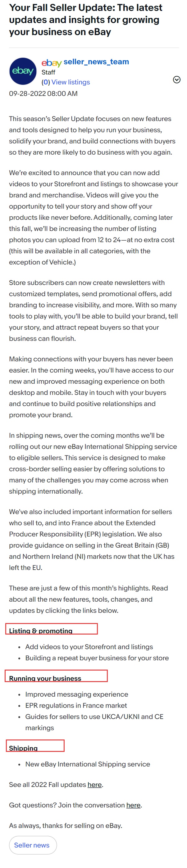This screenshot has width=187, height=868.
Task: Click the Seller news tag button
Action: click(33, 845)
